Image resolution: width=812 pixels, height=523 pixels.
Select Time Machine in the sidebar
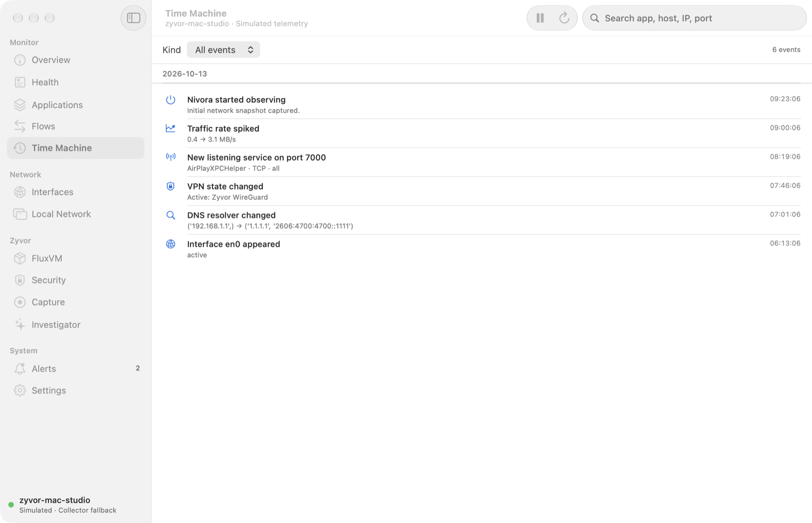(x=76, y=148)
